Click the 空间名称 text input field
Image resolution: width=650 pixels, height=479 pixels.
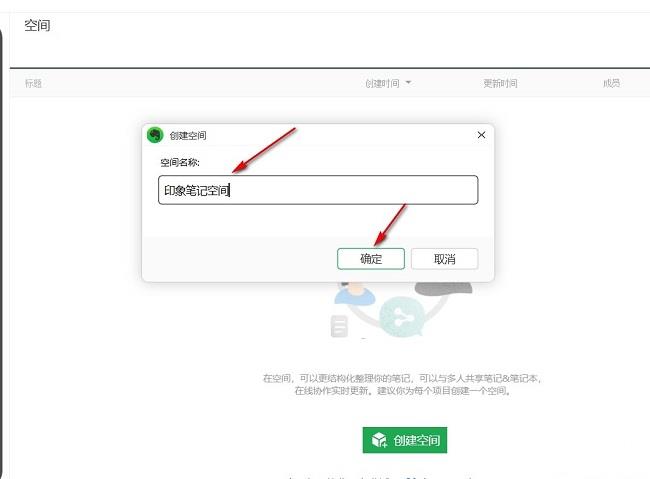coord(318,190)
